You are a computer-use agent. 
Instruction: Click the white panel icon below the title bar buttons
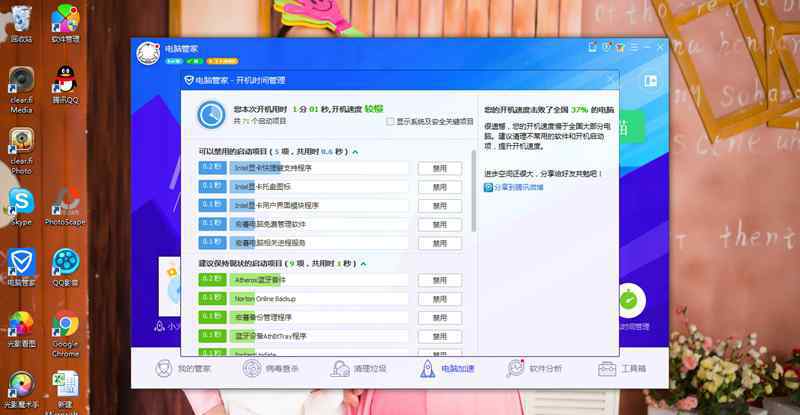[650, 81]
